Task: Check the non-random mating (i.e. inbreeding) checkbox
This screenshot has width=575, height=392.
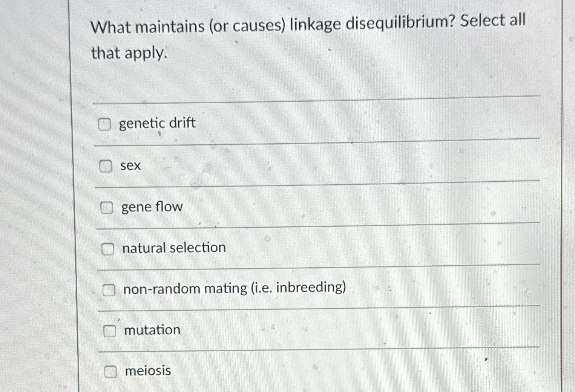Action: coord(109,290)
